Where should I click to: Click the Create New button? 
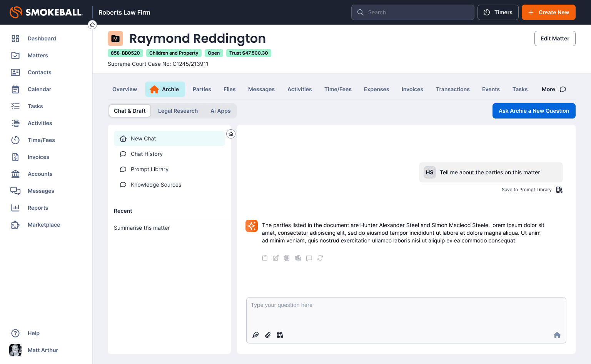[x=549, y=12]
